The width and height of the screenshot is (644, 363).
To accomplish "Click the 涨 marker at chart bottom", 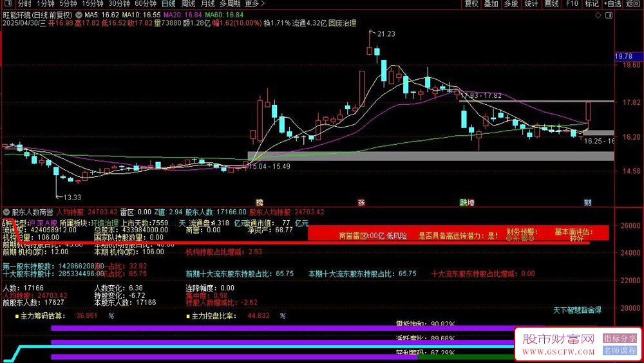I will click(x=361, y=203).
